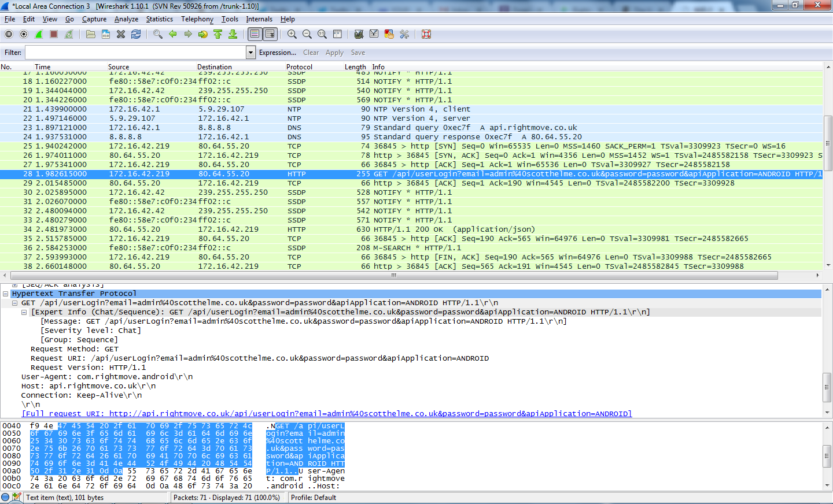Click Save filter button
Screen dimensions: 833x504
[358, 53]
